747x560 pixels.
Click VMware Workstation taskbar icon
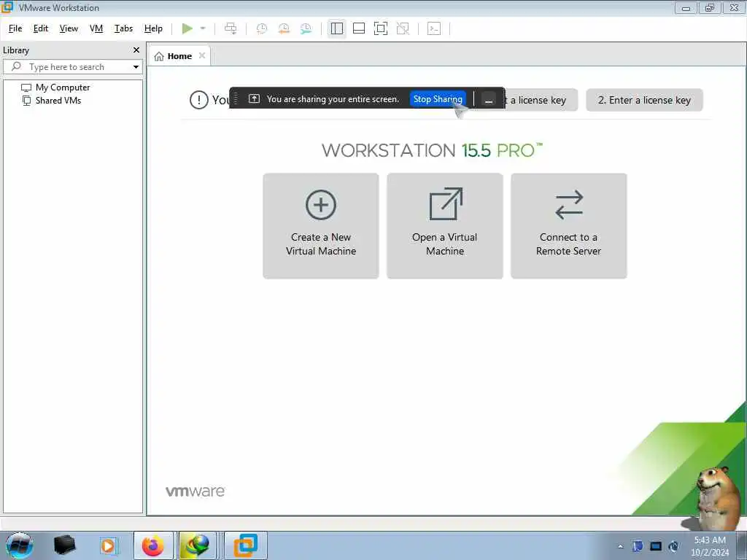coord(246,545)
